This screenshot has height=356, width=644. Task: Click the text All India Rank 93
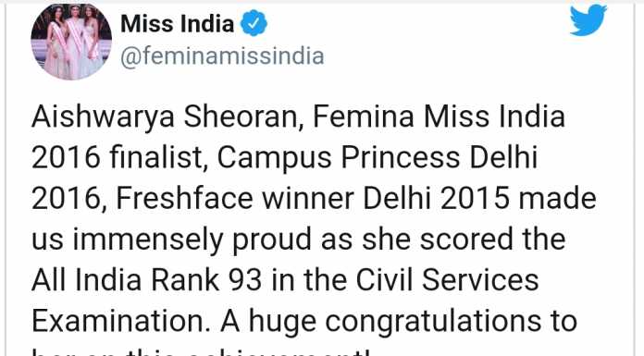tap(146, 280)
